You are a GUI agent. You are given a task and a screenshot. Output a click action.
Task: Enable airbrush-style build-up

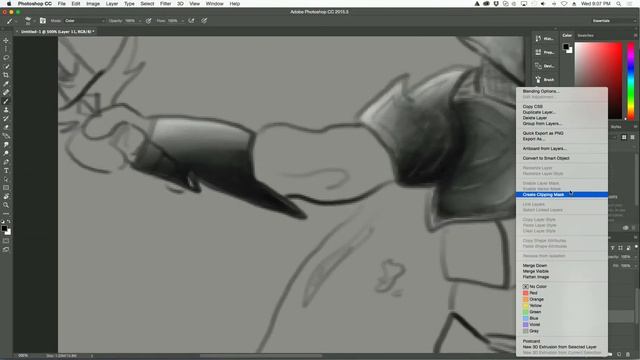[191, 20]
